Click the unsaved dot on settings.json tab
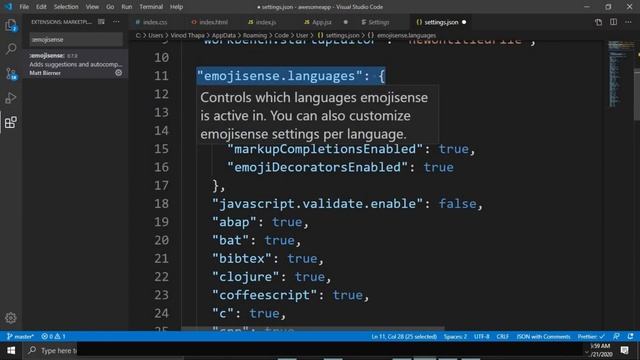 pyautogui.click(x=464, y=22)
